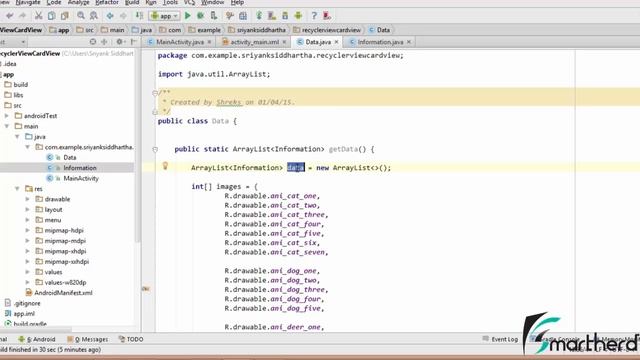Close the activity_main.xml tab

284,42
